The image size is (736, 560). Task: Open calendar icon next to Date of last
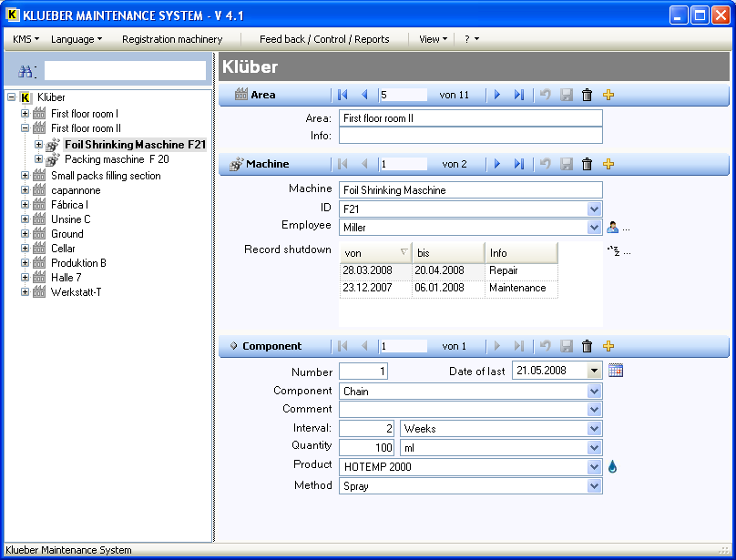[x=616, y=371]
